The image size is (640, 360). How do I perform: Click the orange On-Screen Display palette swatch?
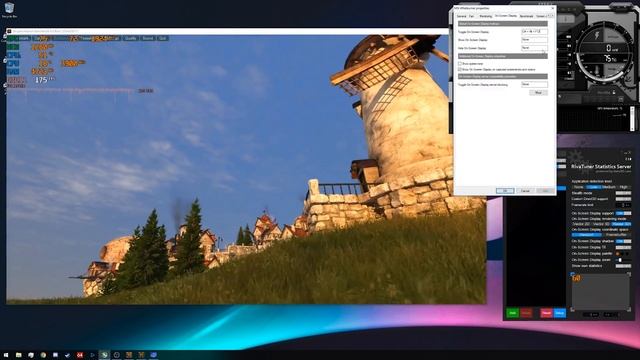pos(617,253)
